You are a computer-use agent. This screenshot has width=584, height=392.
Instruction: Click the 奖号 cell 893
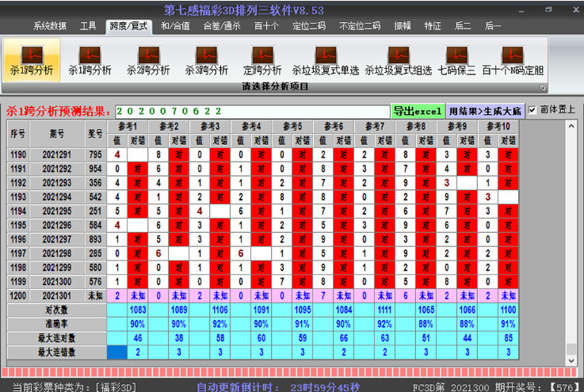click(95, 239)
